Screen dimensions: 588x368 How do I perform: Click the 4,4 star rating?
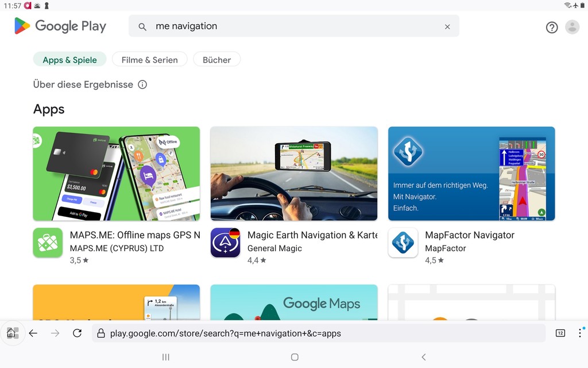[257, 260]
